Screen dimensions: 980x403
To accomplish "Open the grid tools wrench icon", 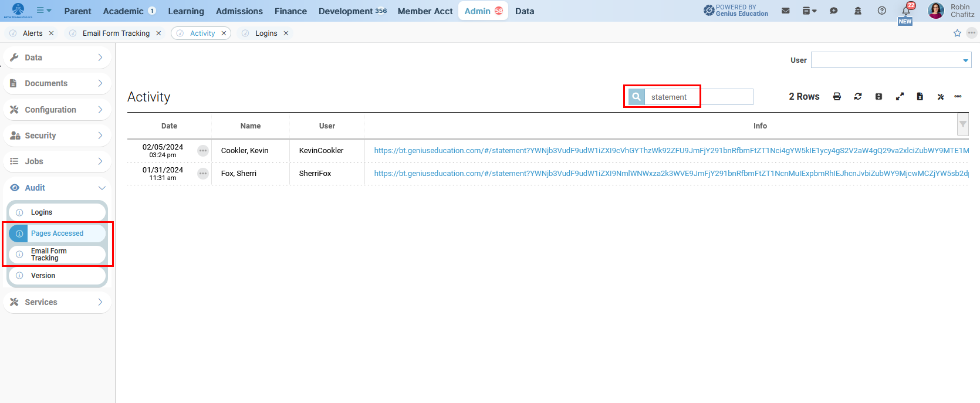I will 941,97.
